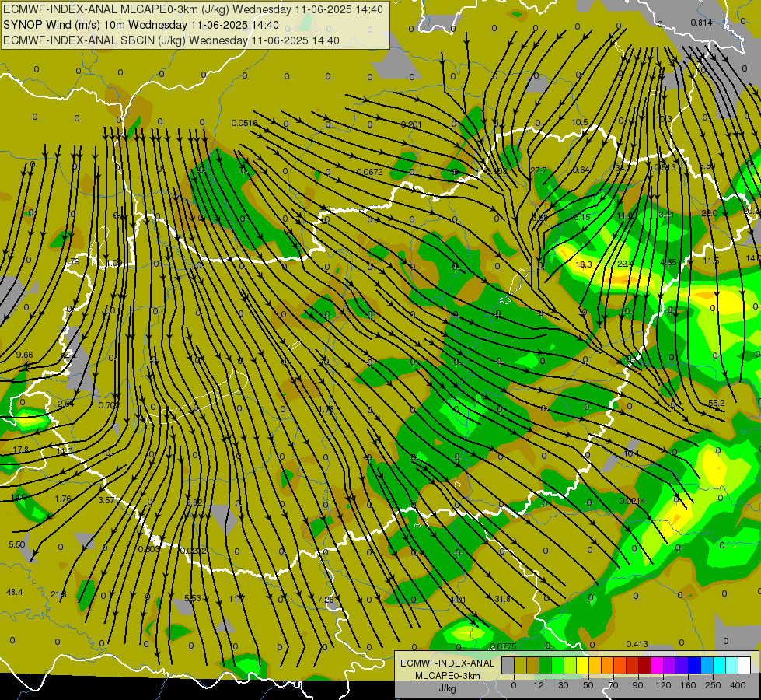The height and width of the screenshot is (700, 761).
Task: Click the map value 0.0672
Action: pyautogui.click(x=370, y=172)
